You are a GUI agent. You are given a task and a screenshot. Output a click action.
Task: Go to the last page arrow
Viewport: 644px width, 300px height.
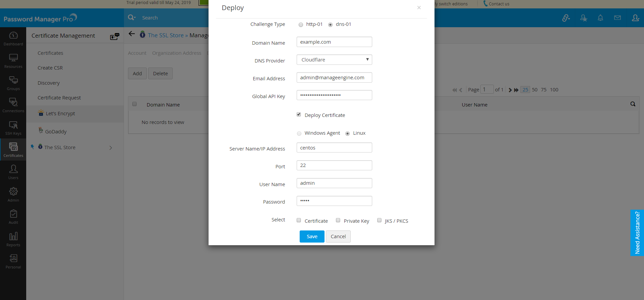click(516, 90)
